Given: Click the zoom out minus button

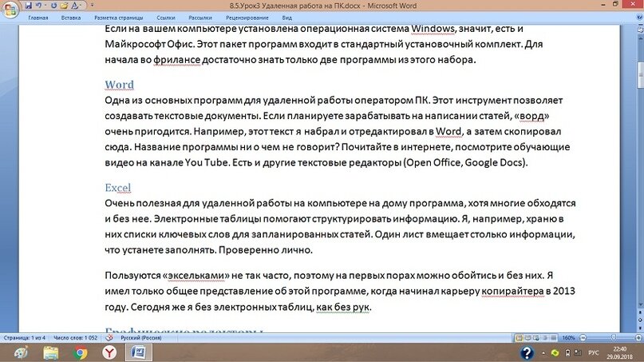Looking at the screenshot, I should 583,338.
